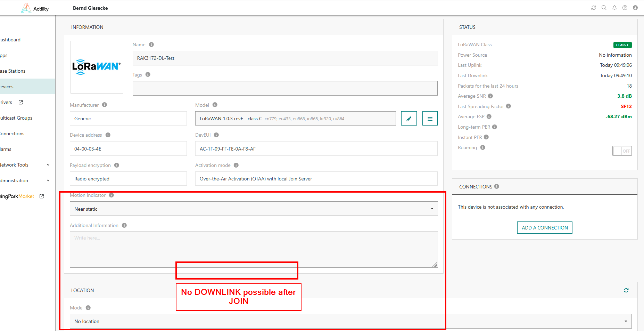Open the location Mode dropdown
The image size is (644, 331).
pyautogui.click(x=351, y=321)
